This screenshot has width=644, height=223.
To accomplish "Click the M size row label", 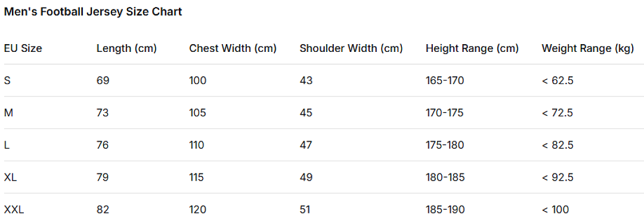I will tap(8, 113).
